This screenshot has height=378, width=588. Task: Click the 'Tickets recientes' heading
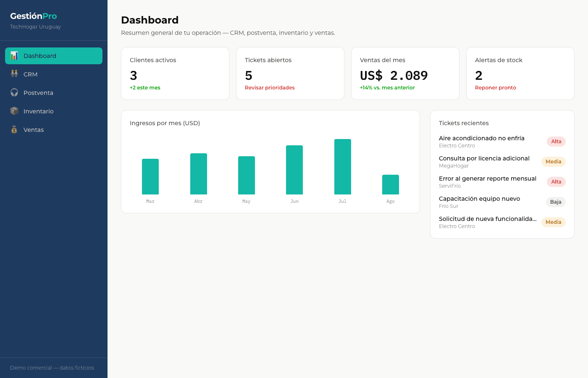(x=464, y=123)
